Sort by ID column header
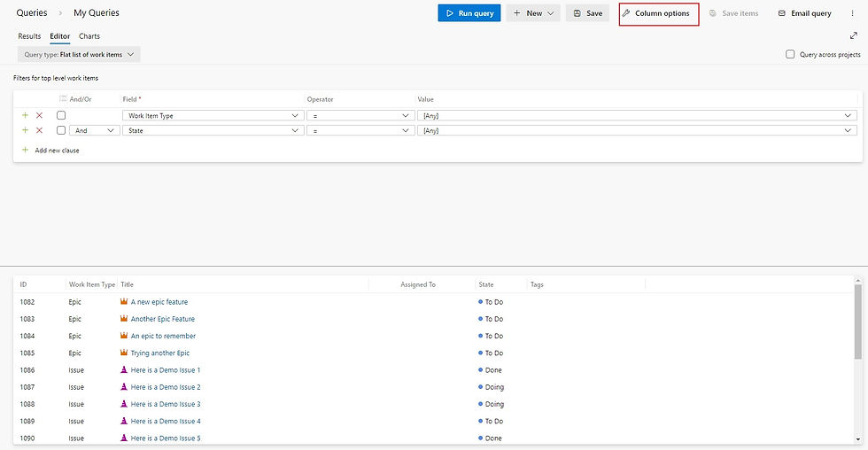 click(x=23, y=284)
